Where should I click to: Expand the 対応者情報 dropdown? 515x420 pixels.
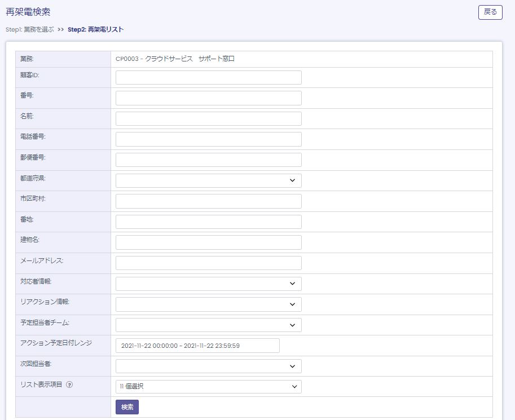tap(208, 284)
